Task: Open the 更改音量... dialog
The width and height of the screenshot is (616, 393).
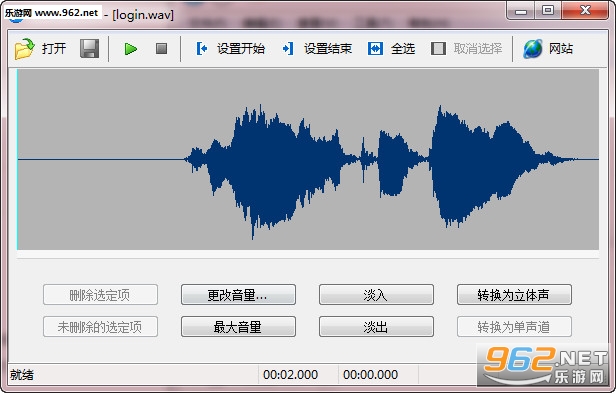Action: (x=238, y=295)
